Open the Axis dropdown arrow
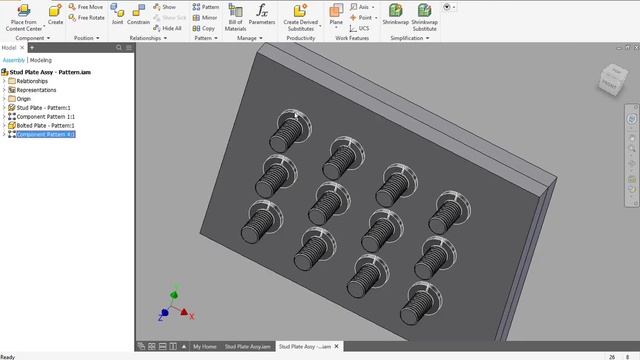 373,7
